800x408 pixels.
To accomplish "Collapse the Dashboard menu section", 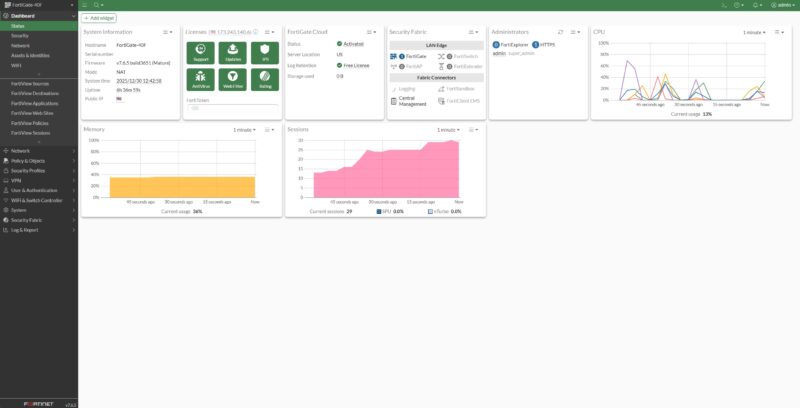I will point(39,16).
